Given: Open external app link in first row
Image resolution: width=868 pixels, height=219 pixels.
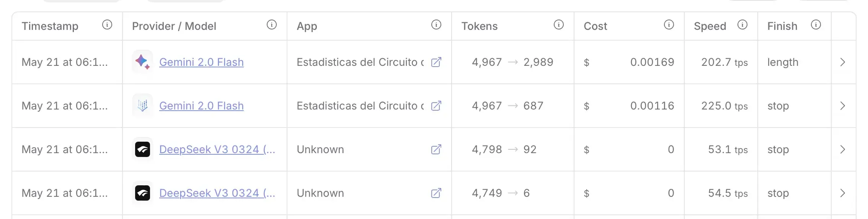Looking at the screenshot, I should (x=436, y=62).
